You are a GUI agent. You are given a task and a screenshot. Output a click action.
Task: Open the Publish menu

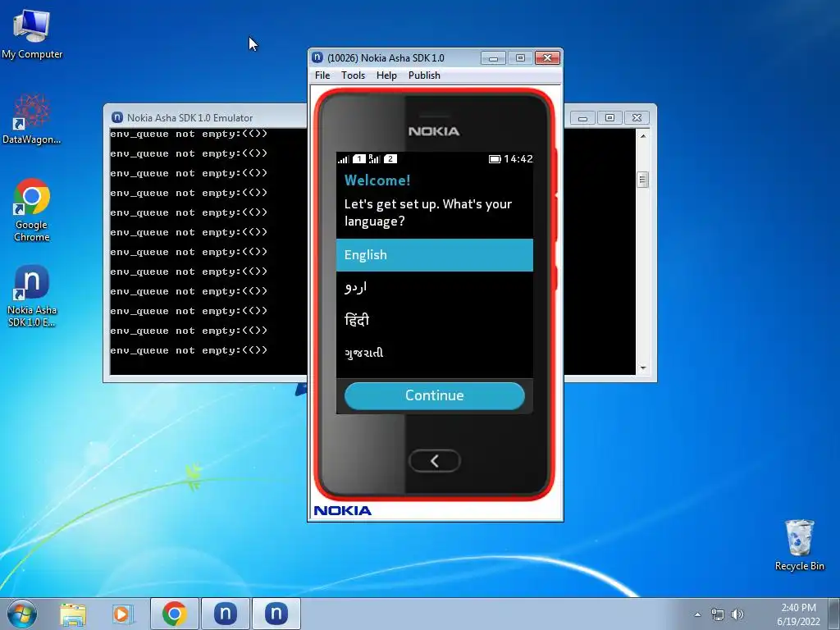point(424,75)
